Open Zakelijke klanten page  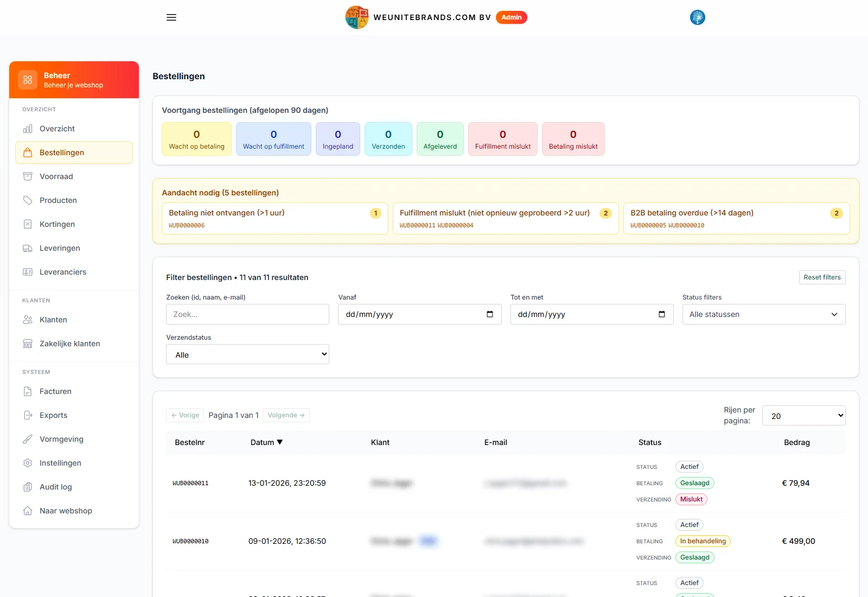click(74, 344)
